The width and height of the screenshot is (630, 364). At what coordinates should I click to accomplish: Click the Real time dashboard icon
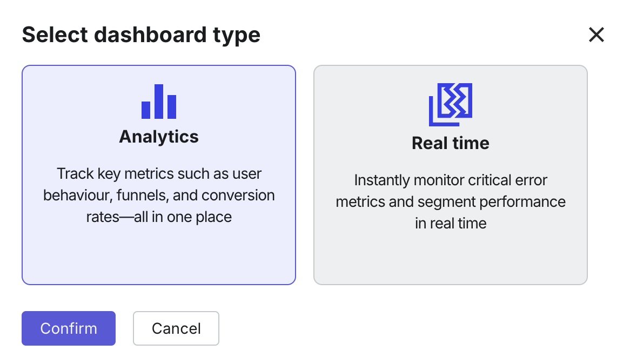coord(451,104)
